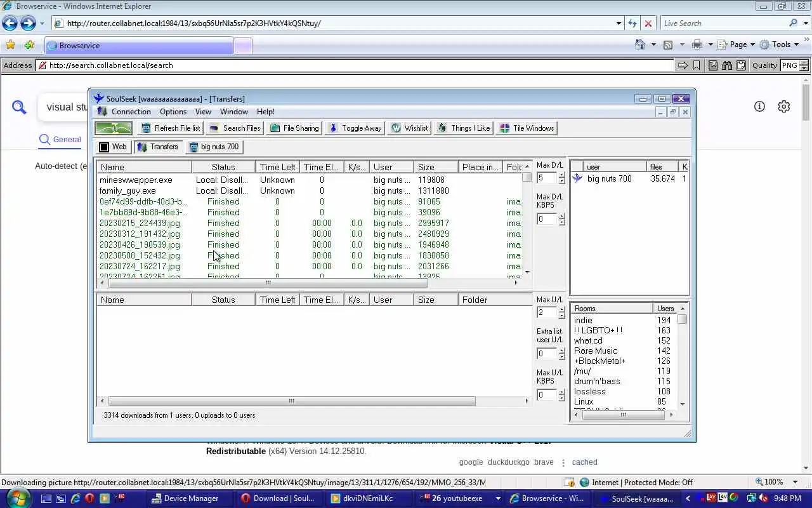Click the IE Back navigation button
812x508 pixels.
[10, 23]
